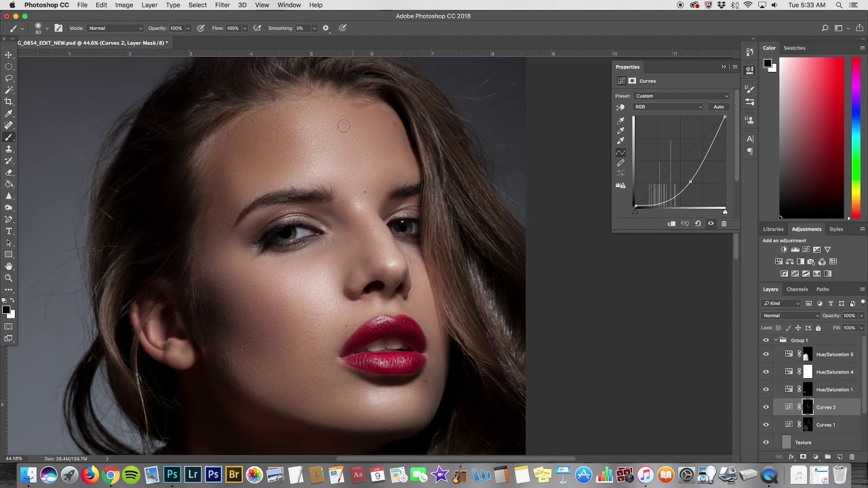Click the Auto button in Curves

tap(718, 107)
